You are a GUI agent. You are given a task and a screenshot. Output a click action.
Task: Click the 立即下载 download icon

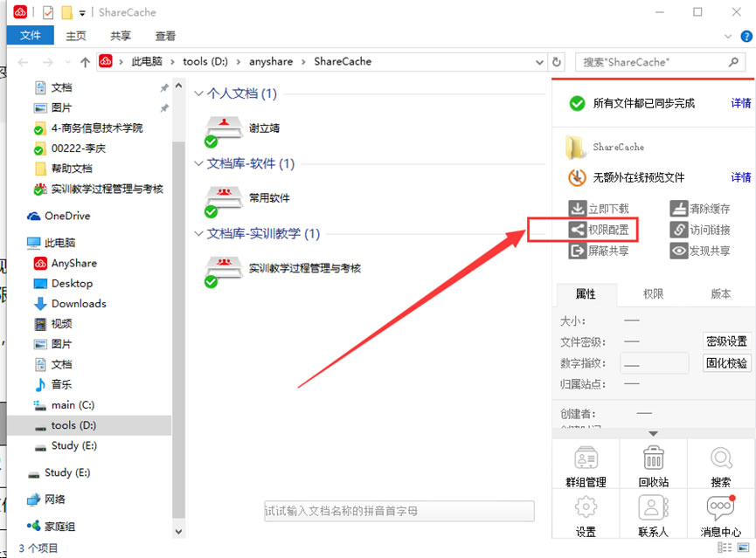tap(577, 209)
